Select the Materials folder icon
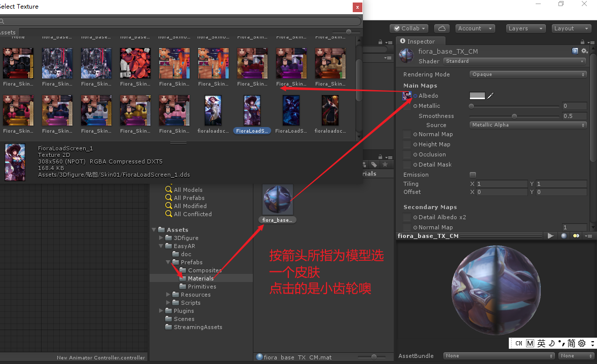Image resolution: width=597 pixels, height=364 pixels. click(183, 278)
